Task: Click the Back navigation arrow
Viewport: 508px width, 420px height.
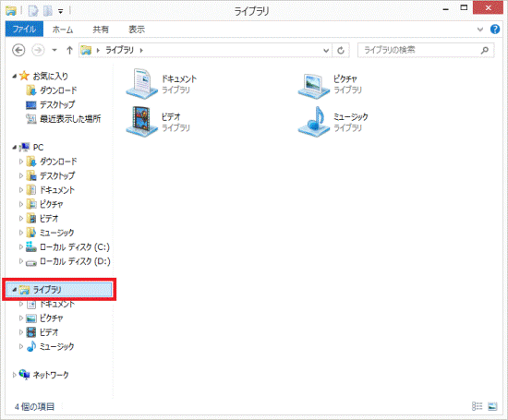Action: click(x=18, y=50)
